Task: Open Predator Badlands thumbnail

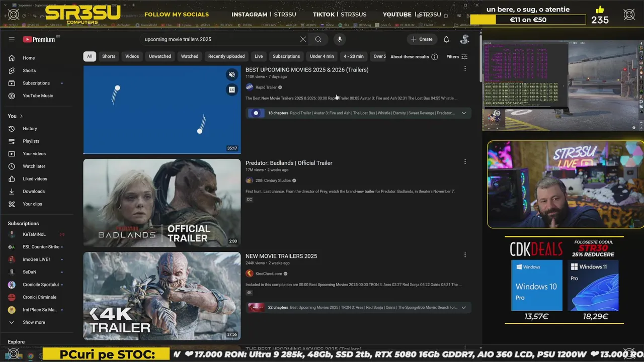Action: pos(162,203)
